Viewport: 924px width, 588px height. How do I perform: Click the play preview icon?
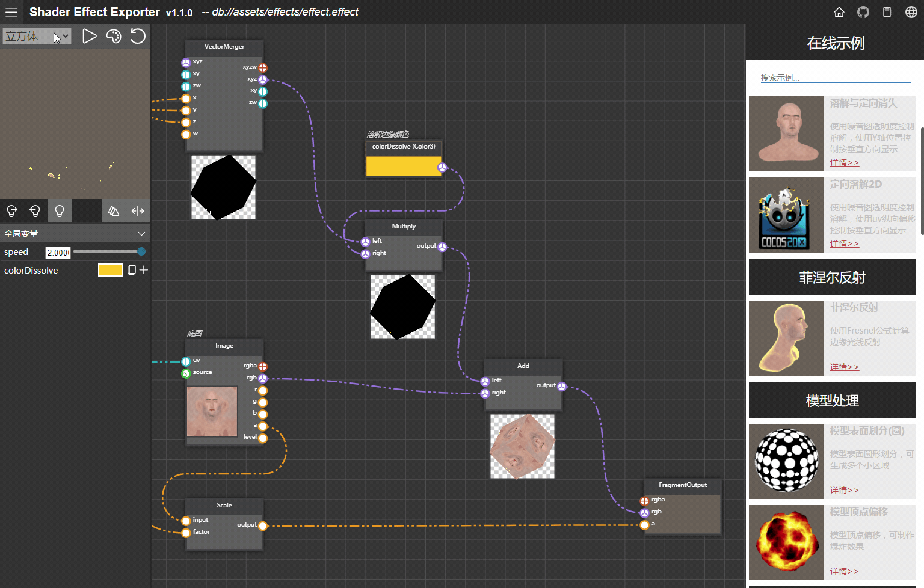[89, 37]
